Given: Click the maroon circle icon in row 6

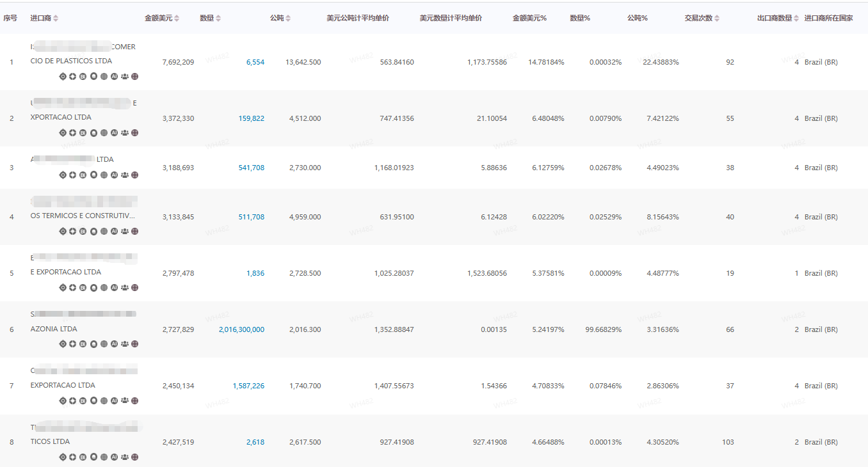Looking at the screenshot, I should point(134,344).
